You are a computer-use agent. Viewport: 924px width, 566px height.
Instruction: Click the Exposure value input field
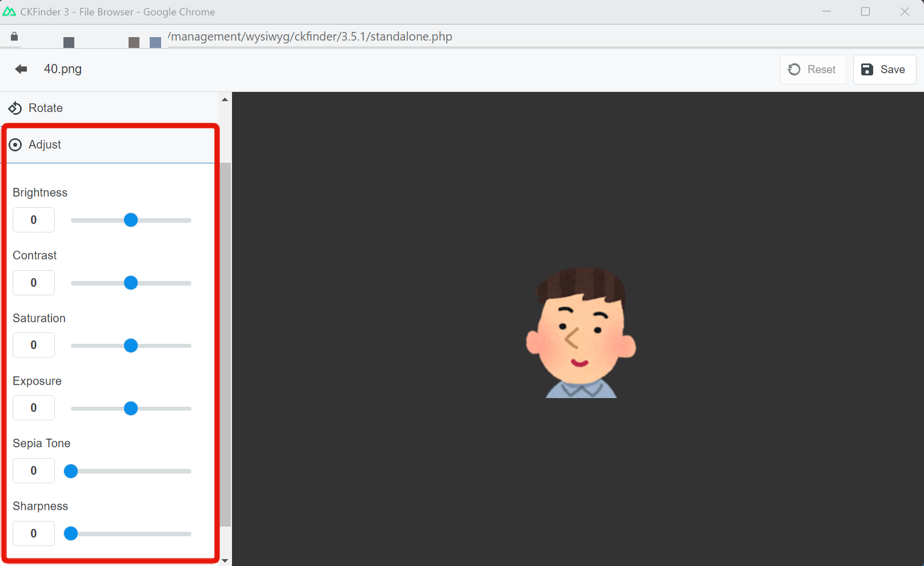tap(34, 408)
